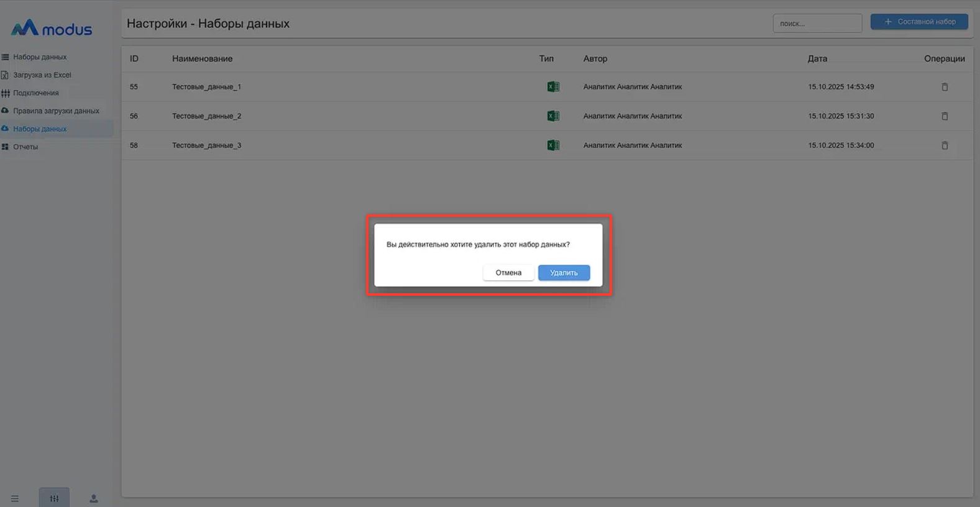Click the Дата column header
The width and height of the screenshot is (980, 507).
(x=817, y=58)
